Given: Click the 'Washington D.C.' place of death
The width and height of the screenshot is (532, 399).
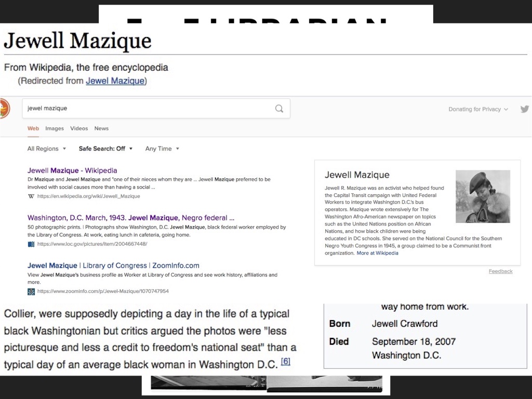Looking at the screenshot, I should coord(406,355).
